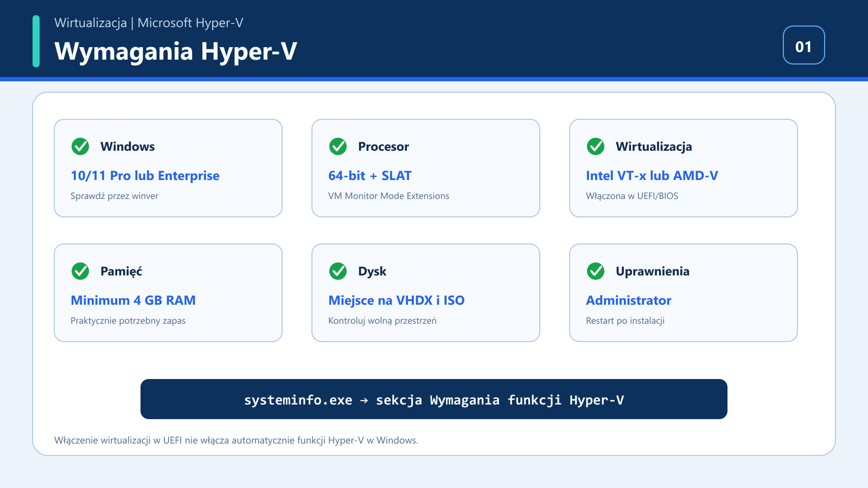Click the note Restart po instalacji
Image resolution: width=868 pixels, height=488 pixels.
[x=625, y=320]
